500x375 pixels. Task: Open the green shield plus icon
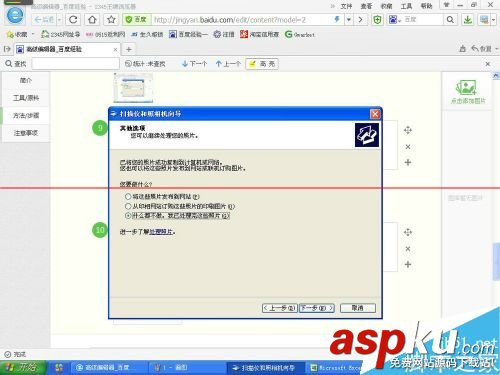377,20
